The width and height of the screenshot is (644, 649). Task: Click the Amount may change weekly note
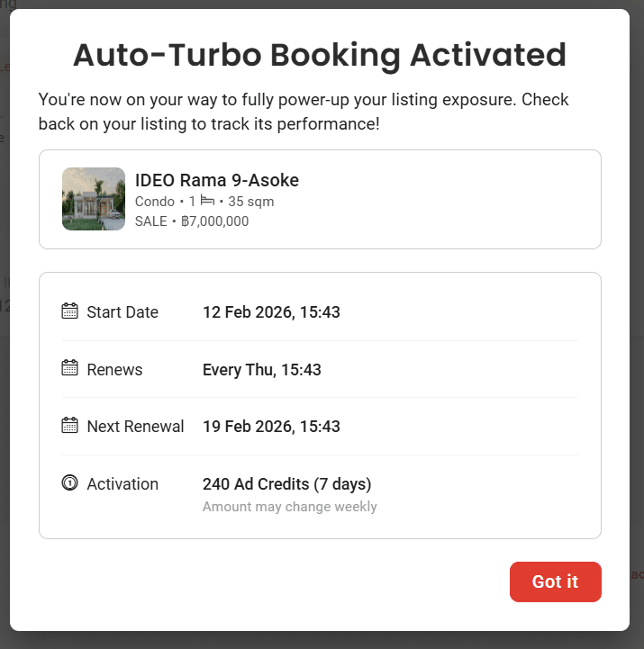[289, 507]
